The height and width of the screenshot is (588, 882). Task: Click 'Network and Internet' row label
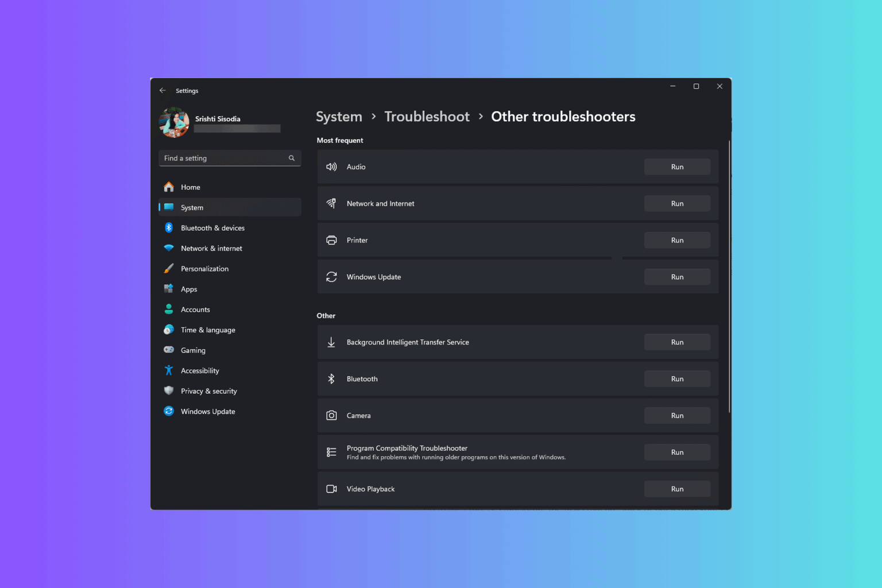380,203
